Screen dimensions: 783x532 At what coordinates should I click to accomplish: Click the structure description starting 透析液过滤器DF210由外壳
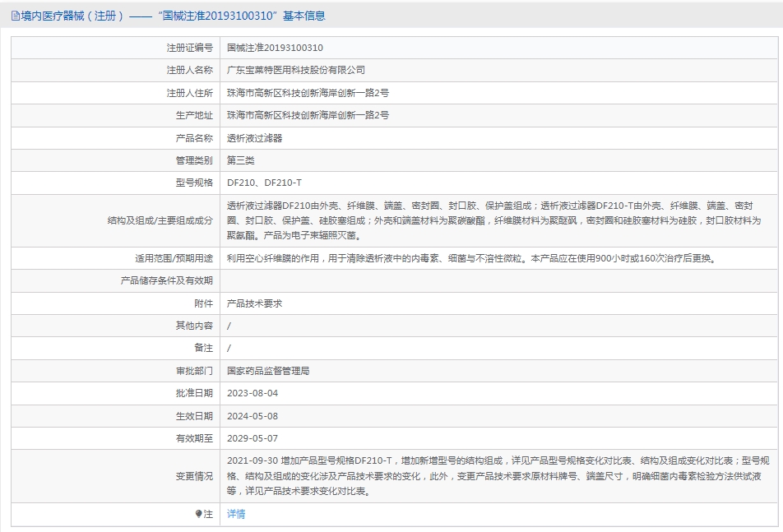click(x=493, y=220)
